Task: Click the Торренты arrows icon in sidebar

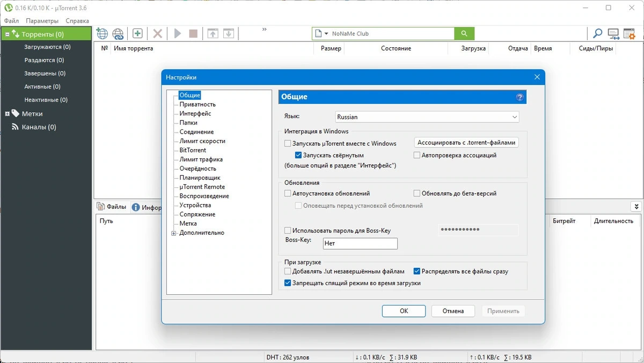Action: click(x=15, y=34)
